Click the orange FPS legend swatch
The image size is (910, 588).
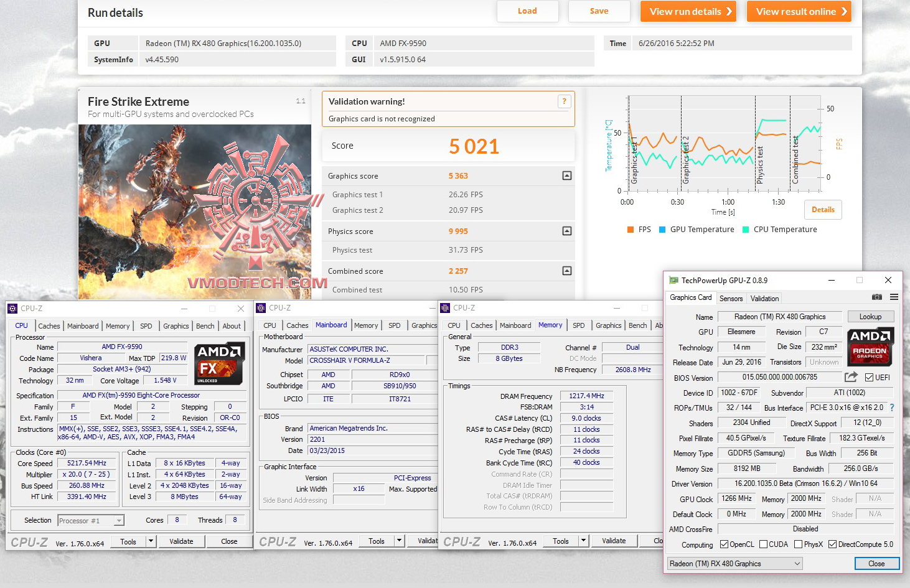[x=631, y=230]
